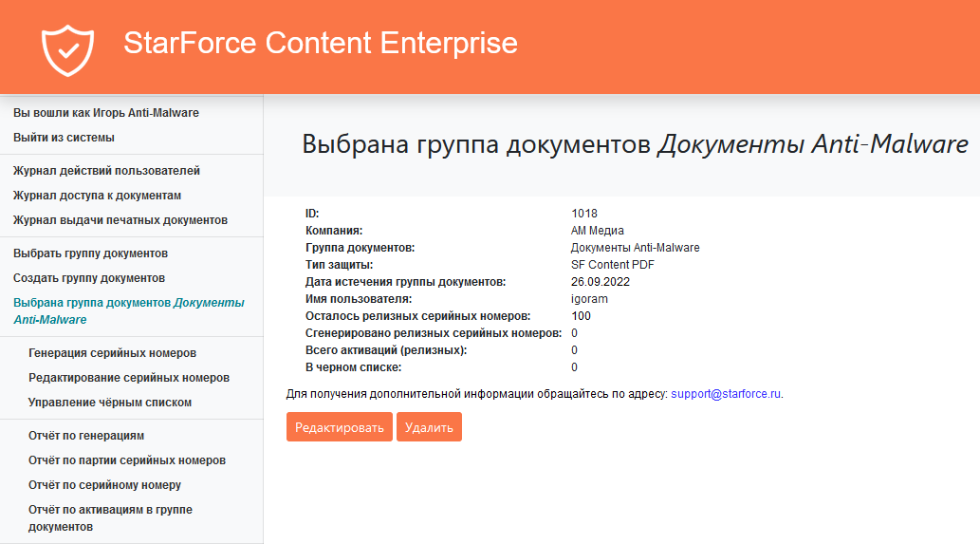Open Отчёт по активациям в группе документов
The height and width of the screenshot is (544, 980).
pyautogui.click(x=110, y=517)
